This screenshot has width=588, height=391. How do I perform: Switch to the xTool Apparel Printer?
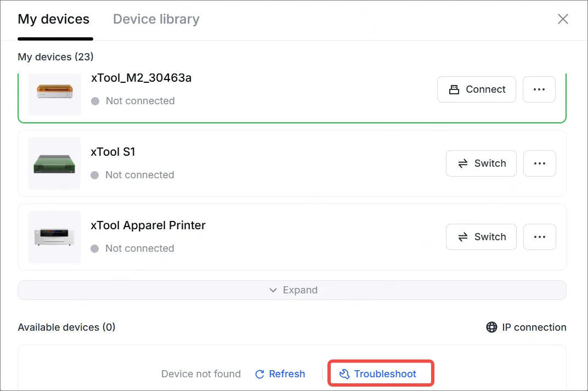pos(481,237)
